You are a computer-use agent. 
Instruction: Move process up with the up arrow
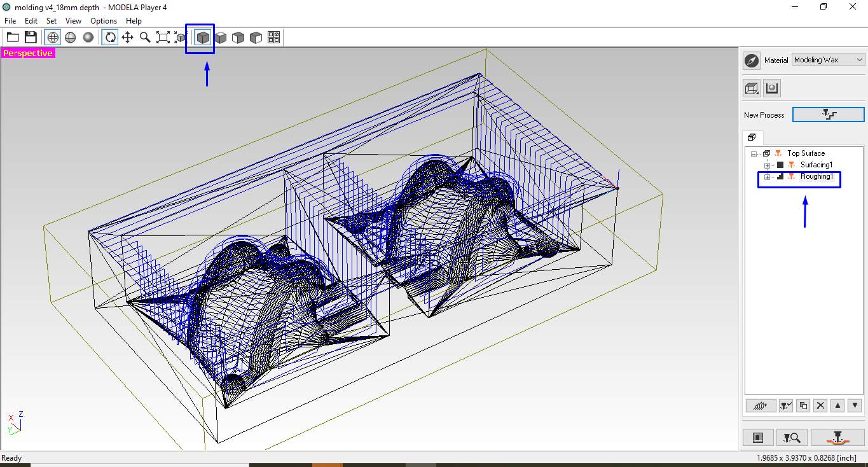[837, 405]
